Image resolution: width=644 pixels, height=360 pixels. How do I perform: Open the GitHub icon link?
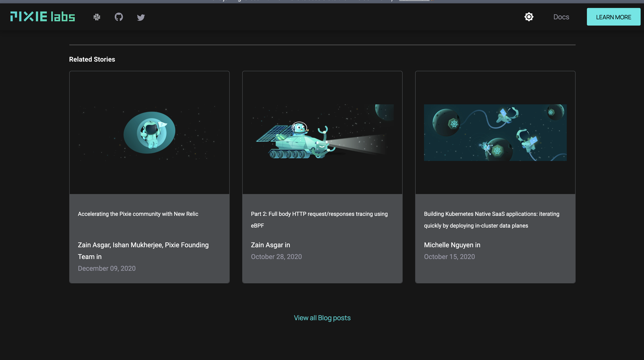119,17
